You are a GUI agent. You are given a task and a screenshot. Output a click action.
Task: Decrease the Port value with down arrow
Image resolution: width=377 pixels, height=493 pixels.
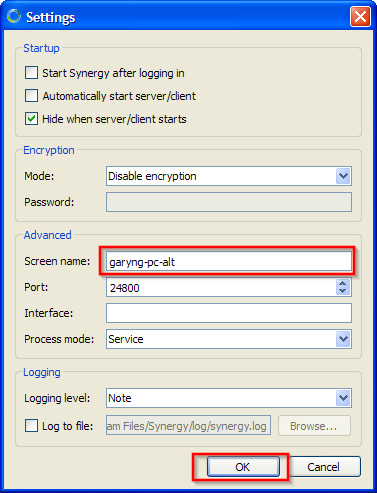343,291
